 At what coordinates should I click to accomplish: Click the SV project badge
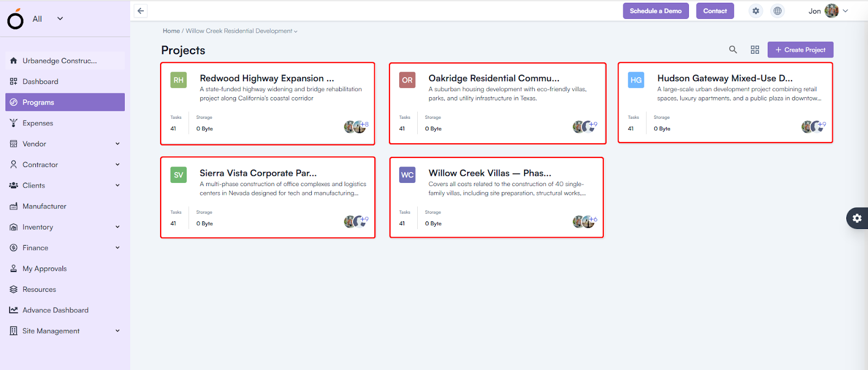click(x=178, y=175)
